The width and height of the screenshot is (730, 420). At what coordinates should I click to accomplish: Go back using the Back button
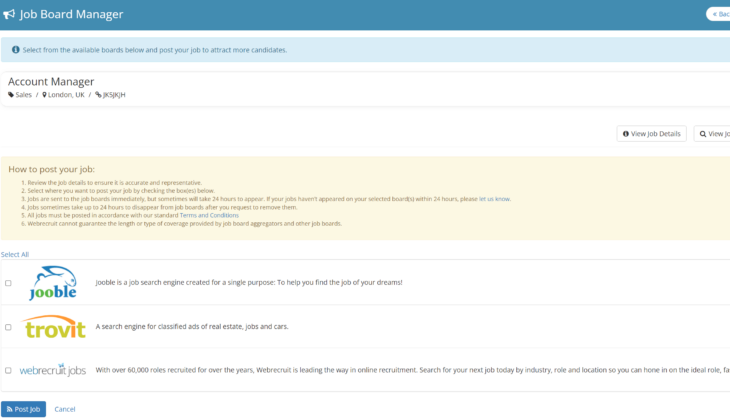(719, 14)
